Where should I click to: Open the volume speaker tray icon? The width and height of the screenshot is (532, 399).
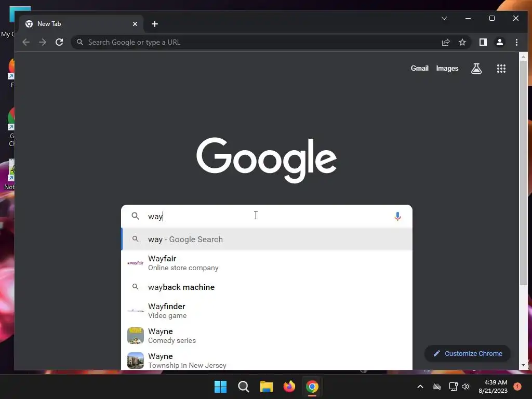pyautogui.click(x=465, y=387)
